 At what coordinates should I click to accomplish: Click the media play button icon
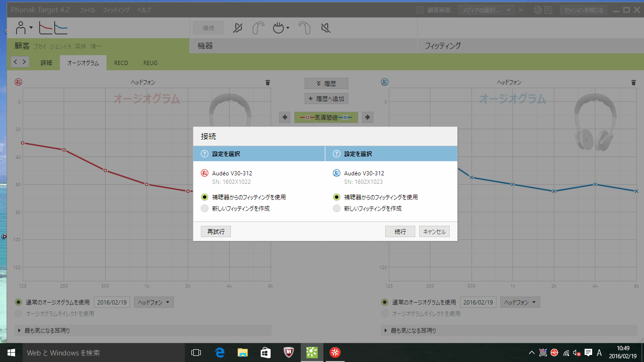point(522,10)
